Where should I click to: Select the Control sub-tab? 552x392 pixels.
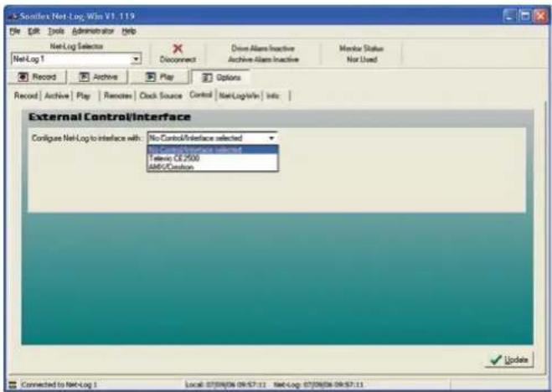[x=201, y=95]
